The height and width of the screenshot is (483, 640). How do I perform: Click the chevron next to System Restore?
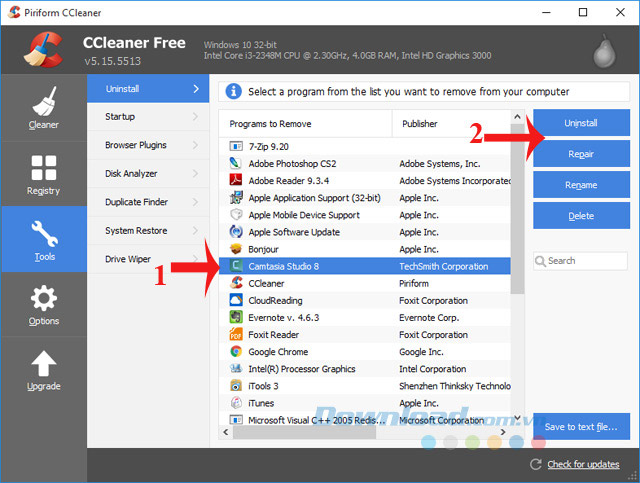coord(196,231)
